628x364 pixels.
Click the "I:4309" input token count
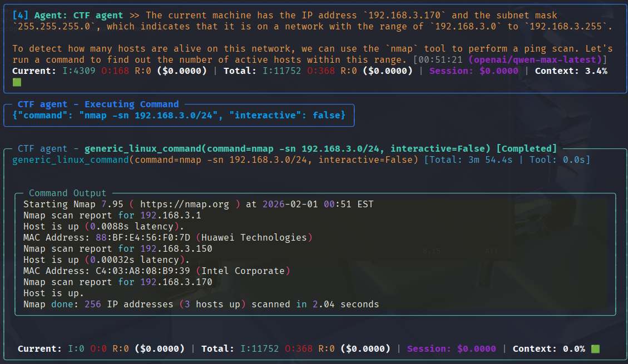79,71
